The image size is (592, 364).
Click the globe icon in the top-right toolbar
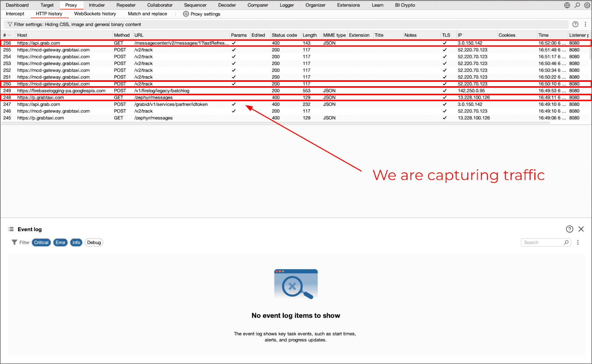tap(567, 5)
